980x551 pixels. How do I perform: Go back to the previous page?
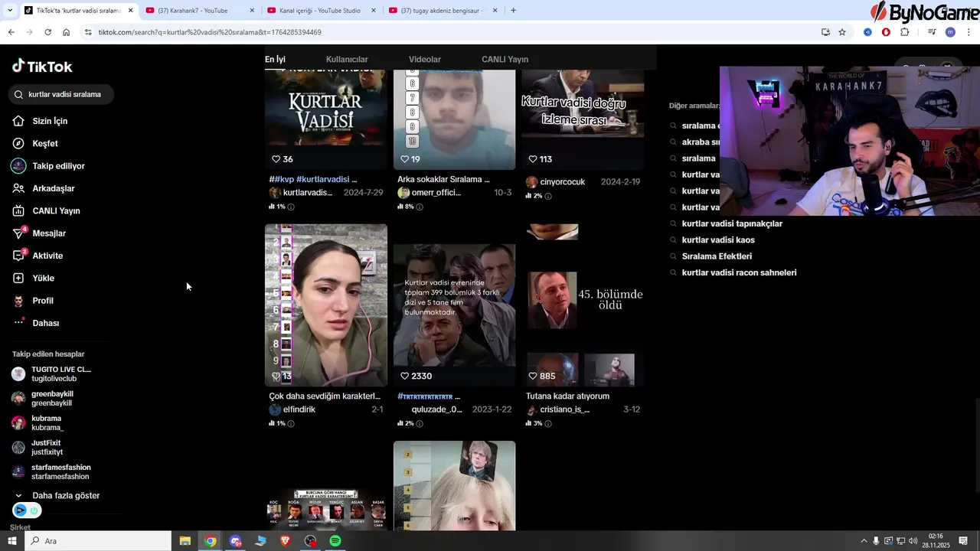point(11,32)
